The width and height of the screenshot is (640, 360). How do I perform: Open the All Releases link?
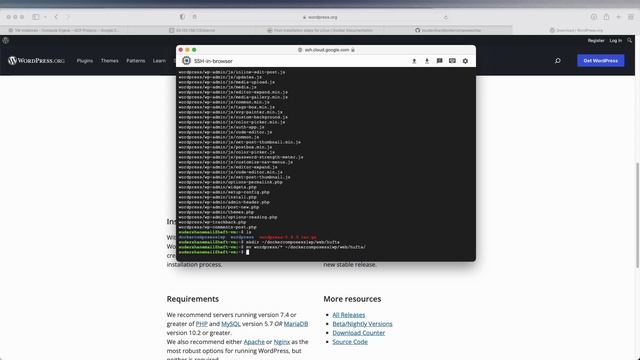[349, 315]
